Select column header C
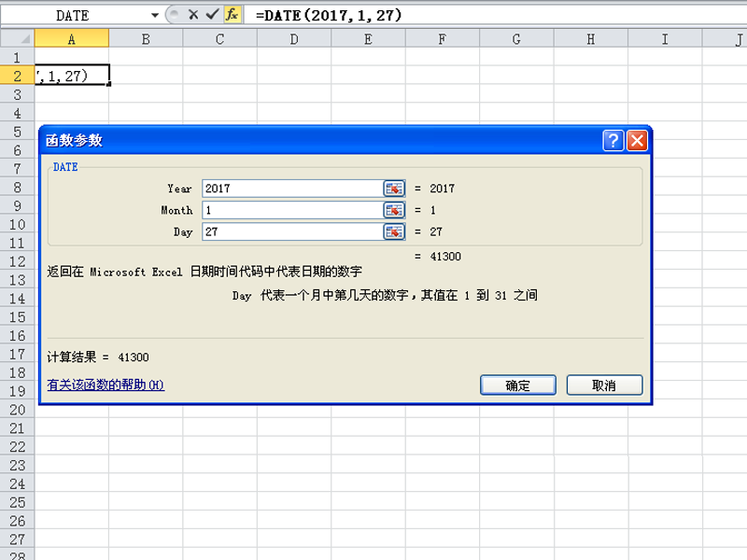The width and height of the screenshot is (747, 560). pyautogui.click(x=219, y=38)
